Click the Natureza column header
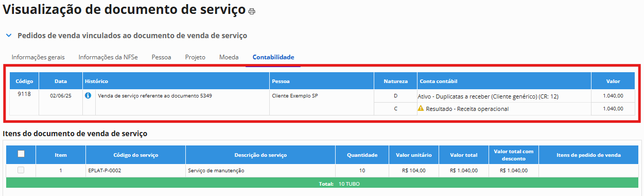This screenshot has width=644, height=196. click(395, 81)
